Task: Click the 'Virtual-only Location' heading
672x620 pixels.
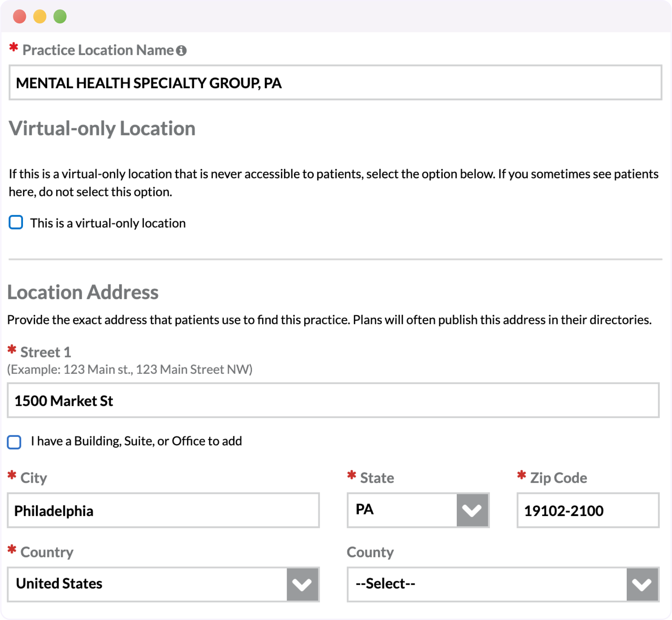Action: pos(102,128)
